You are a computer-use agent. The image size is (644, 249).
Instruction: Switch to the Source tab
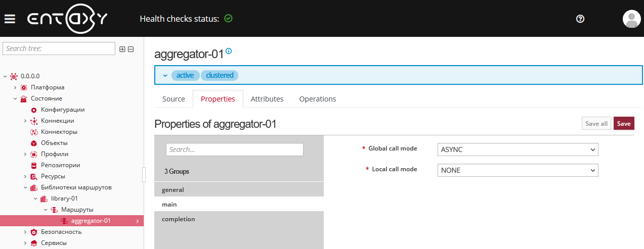(x=174, y=99)
